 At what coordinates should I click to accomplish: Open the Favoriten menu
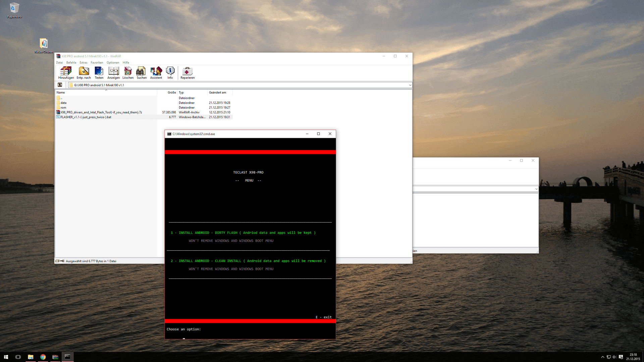point(97,63)
